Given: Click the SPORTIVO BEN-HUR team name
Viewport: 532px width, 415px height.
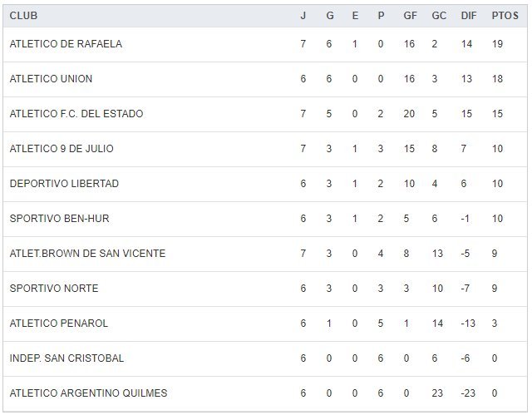Looking at the screenshot, I should pos(59,219).
